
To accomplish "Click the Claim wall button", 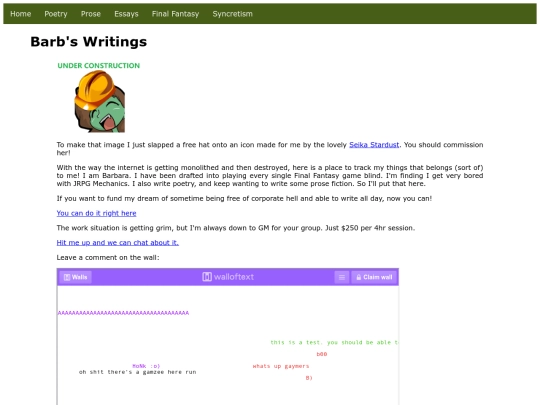I will 374,277.
